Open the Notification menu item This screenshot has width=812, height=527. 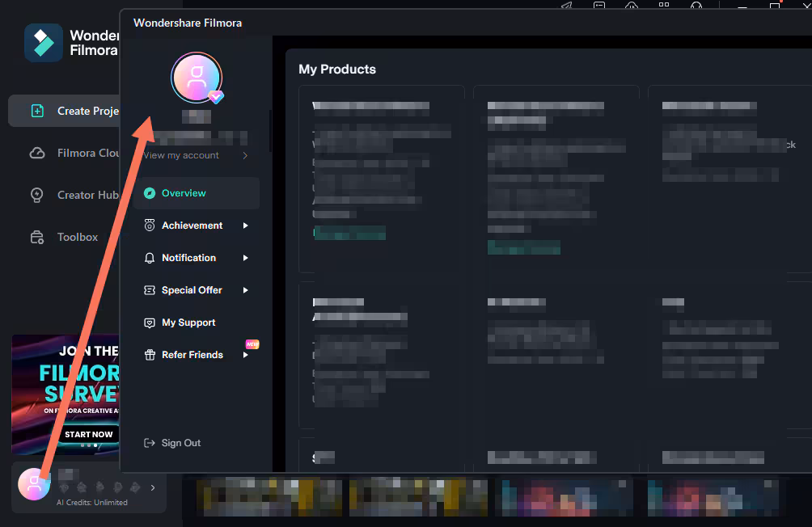coord(197,258)
